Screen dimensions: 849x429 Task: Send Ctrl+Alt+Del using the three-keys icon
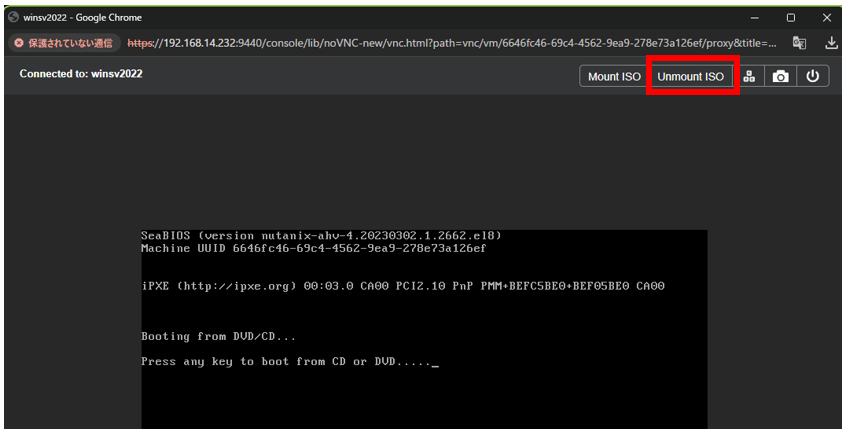click(x=749, y=76)
